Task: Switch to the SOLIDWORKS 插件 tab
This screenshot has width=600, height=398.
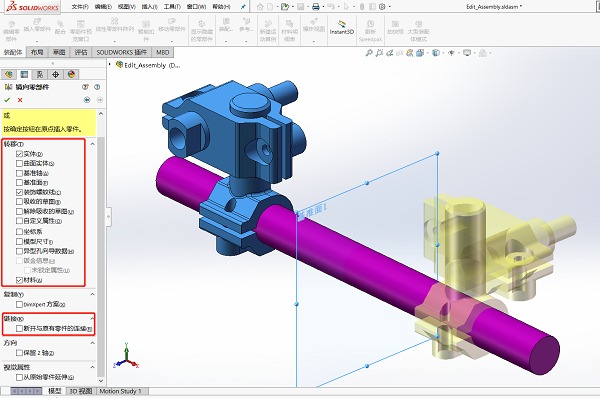Action: (122, 52)
